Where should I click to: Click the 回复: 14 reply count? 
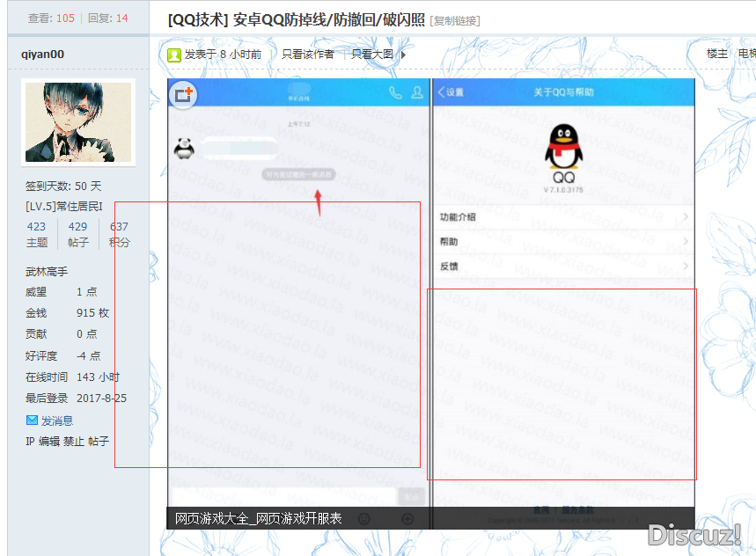click(x=108, y=18)
